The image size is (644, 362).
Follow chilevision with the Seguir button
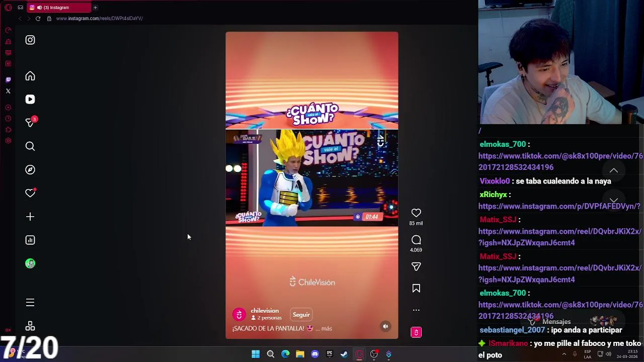coord(301,315)
